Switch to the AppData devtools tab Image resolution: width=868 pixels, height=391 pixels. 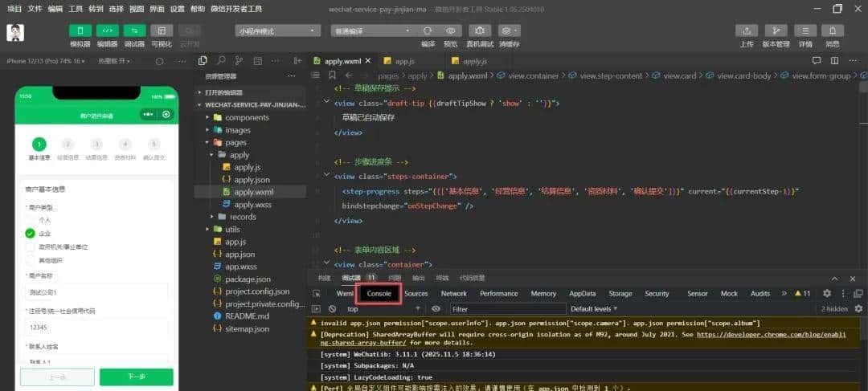583,294
